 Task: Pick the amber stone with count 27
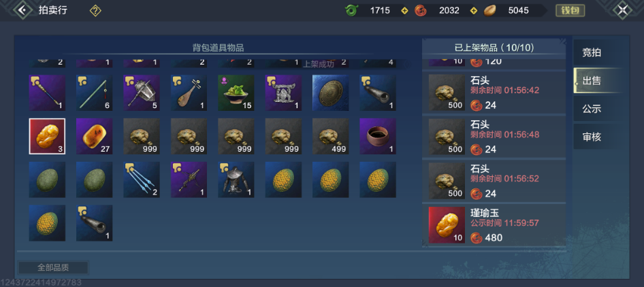(95, 136)
